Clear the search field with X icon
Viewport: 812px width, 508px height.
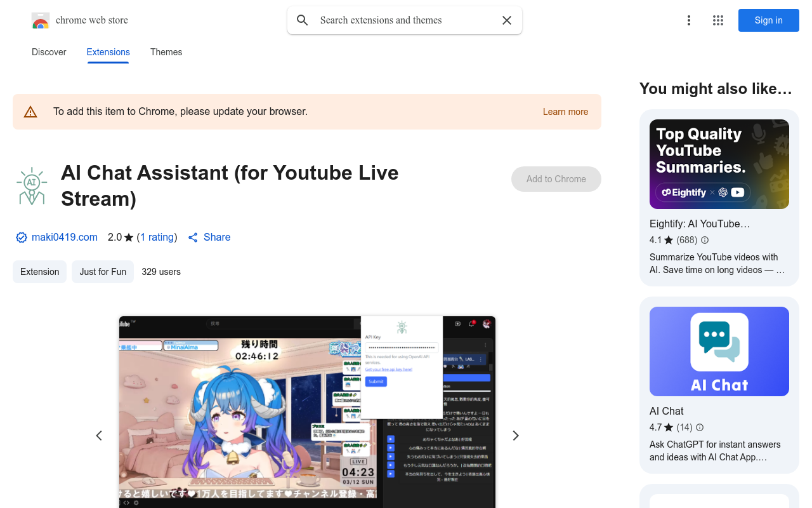point(507,20)
